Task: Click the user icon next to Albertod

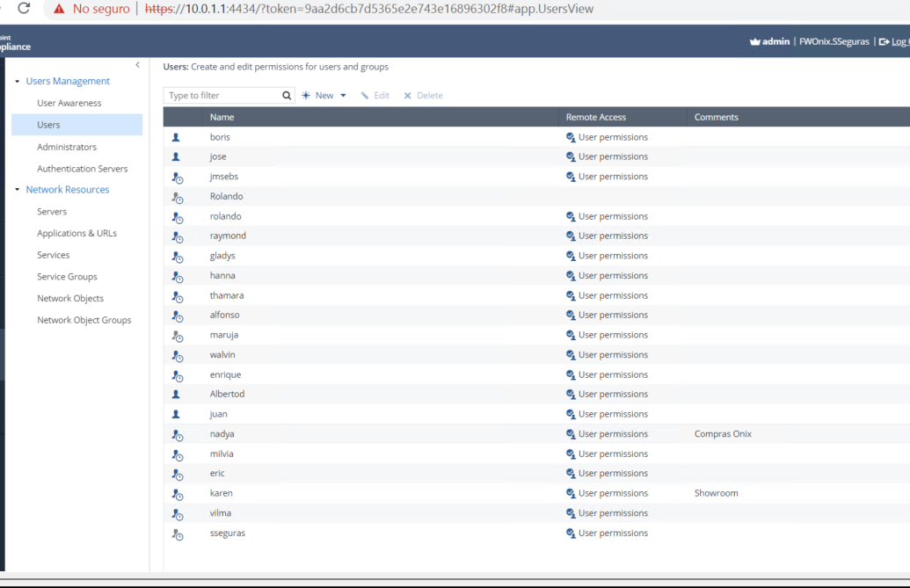Action: (x=176, y=395)
